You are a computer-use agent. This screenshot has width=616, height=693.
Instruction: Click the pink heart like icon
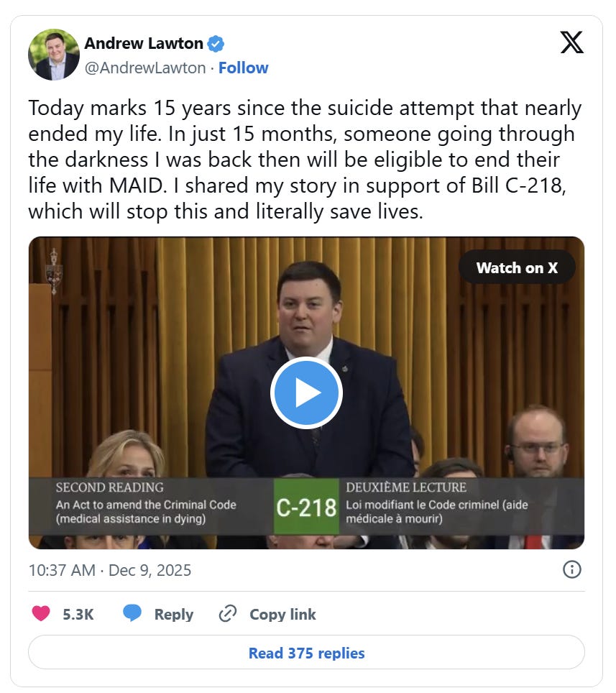click(x=41, y=613)
